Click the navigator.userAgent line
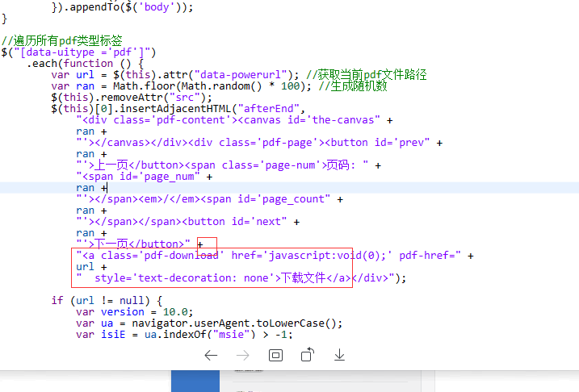579x392 pixels. [210, 323]
